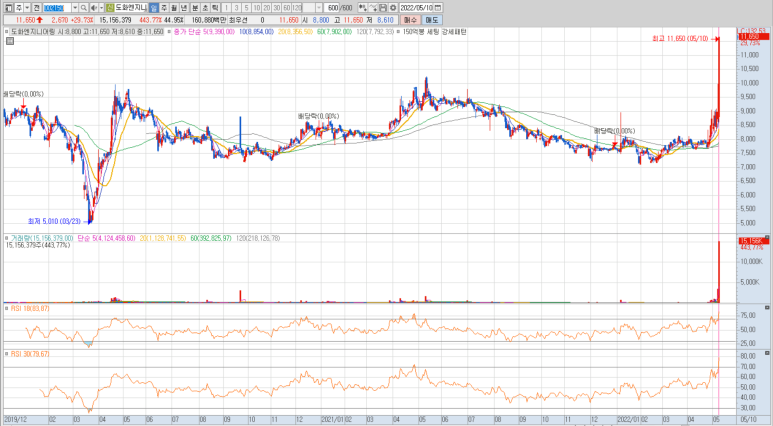Click the 배당락 marker near 2022/01
This screenshot has width=773, height=426.
[614, 131]
